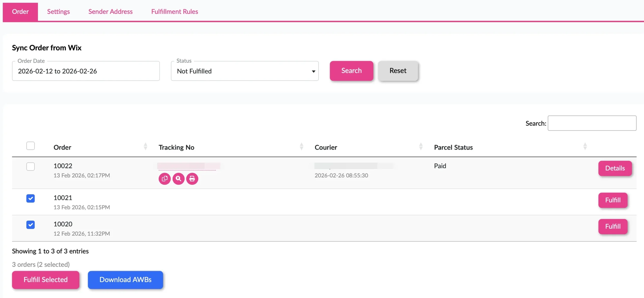Click the pink Search button

(351, 71)
